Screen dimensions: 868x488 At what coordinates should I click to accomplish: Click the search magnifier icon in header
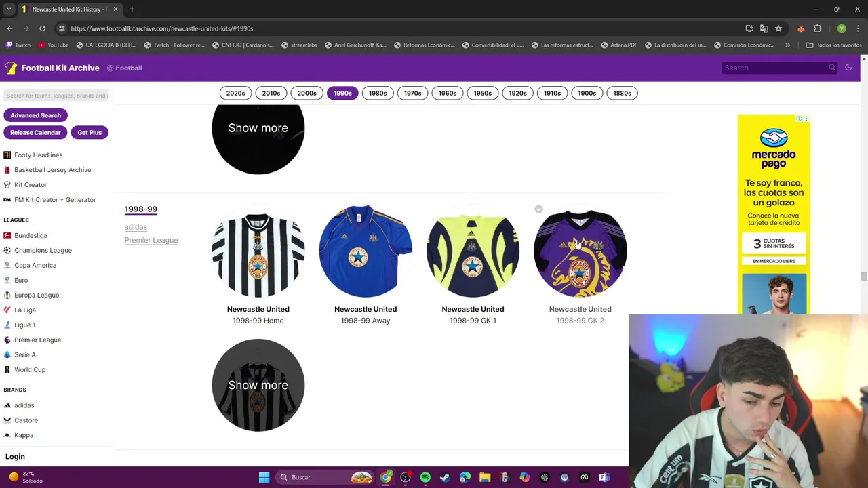pyautogui.click(x=832, y=68)
